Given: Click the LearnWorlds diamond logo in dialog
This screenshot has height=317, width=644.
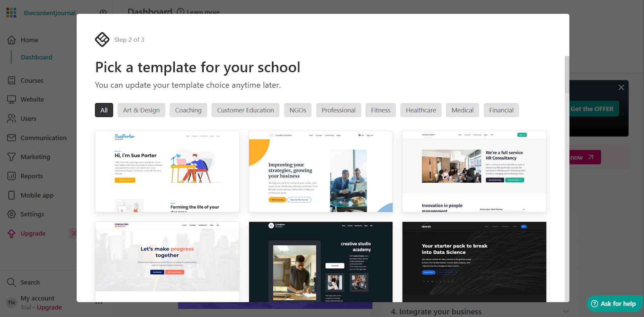Looking at the screenshot, I should point(102,39).
